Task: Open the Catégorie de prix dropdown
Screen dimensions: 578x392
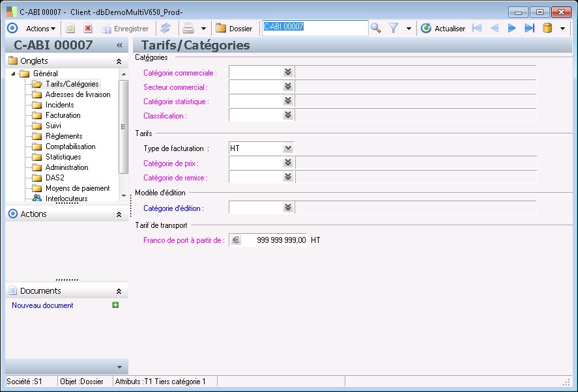Action: click(288, 163)
